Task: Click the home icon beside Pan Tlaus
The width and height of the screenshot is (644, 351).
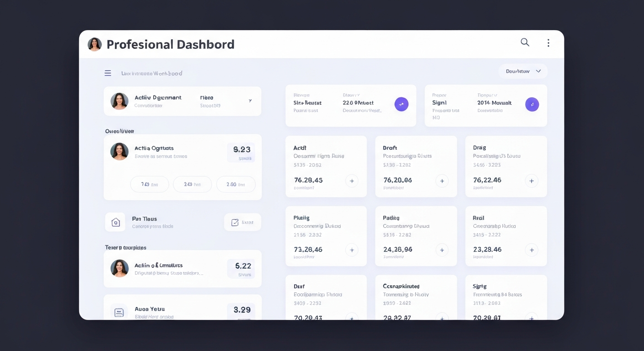Action: 116,223
